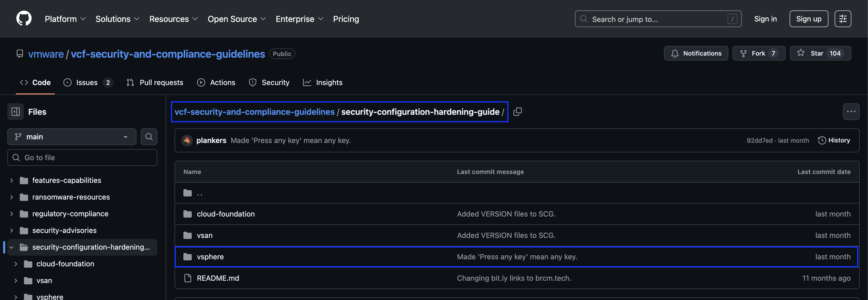Screen dimensions: 868x300
Task: Open header appearance settings icon
Action: pos(842,19)
